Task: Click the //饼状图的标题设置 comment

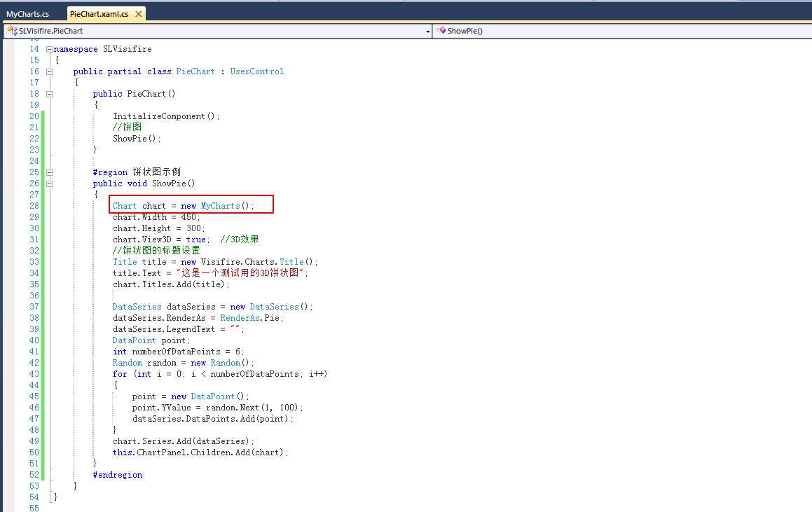Action: (x=156, y=251)
